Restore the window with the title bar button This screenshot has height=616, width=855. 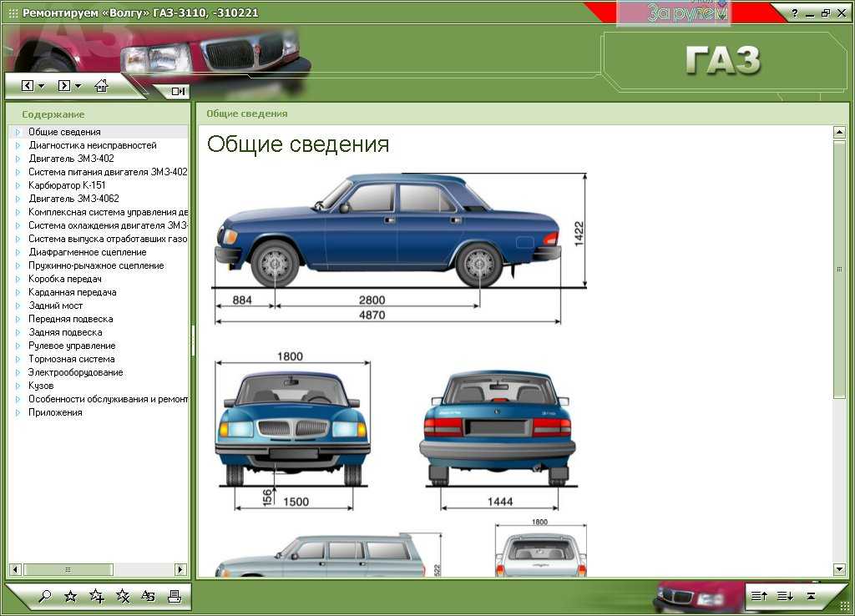pos(826,13)
